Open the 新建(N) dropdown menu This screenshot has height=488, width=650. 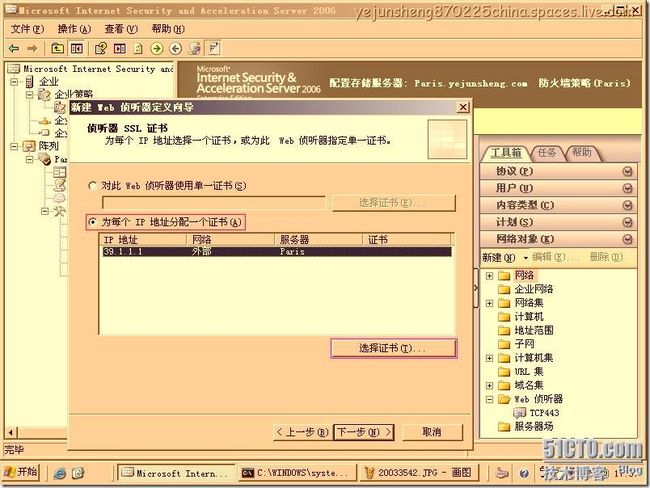tap(504, 257)
